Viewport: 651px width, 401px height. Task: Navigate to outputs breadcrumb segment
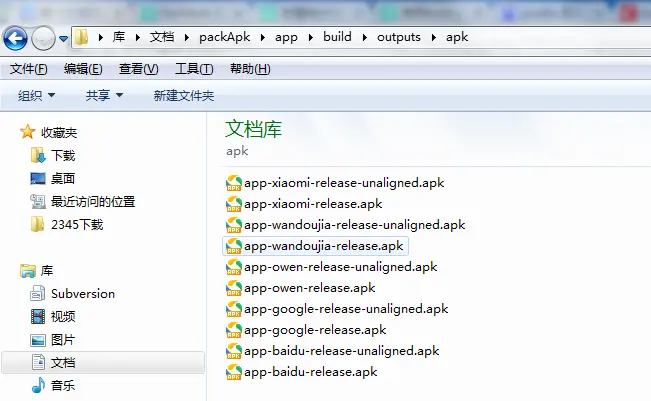(x=399, y=37)
